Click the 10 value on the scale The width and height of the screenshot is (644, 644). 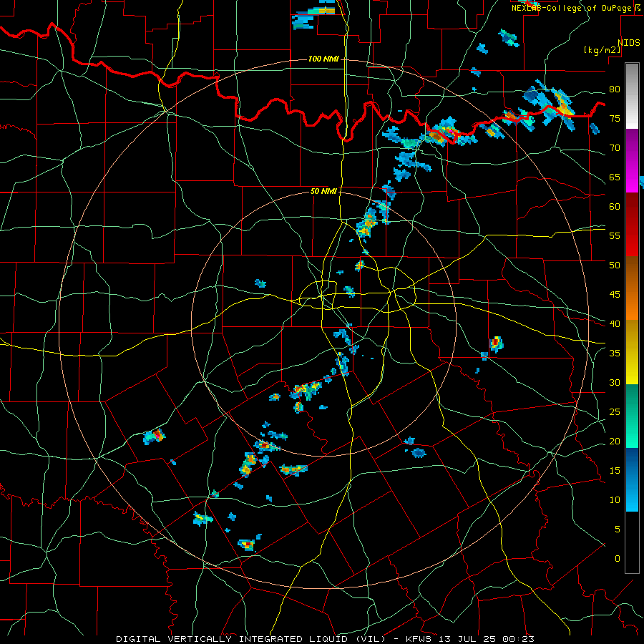(615, 500)
